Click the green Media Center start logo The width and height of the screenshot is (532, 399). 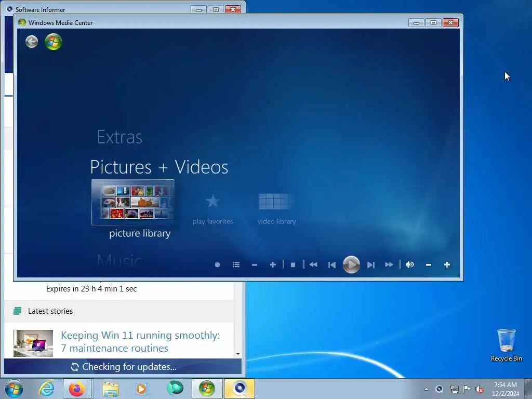coord(54,42)
